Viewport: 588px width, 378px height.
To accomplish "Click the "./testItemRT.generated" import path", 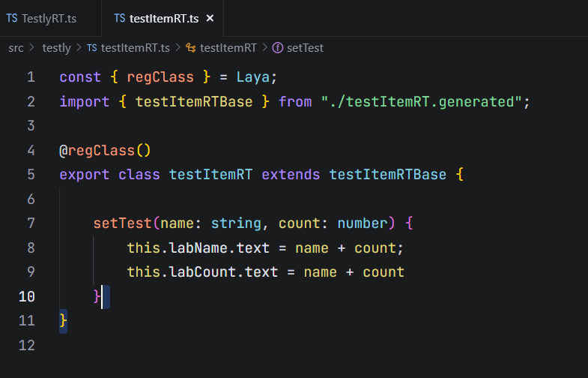I will (x=422, y=101).
